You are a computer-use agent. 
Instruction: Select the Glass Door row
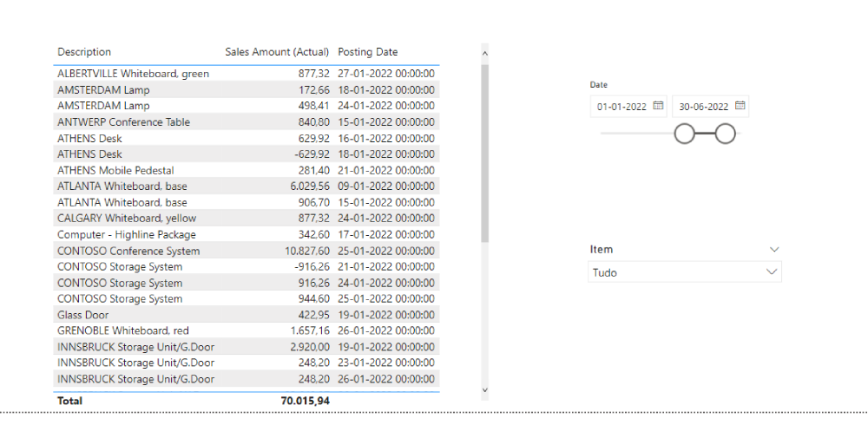click(83, 315)
